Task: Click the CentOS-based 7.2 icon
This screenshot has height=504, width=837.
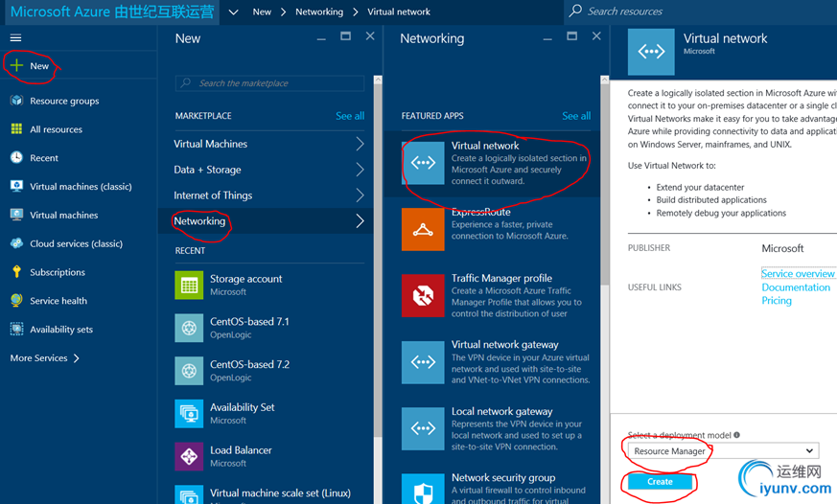Action: [189, 371]
